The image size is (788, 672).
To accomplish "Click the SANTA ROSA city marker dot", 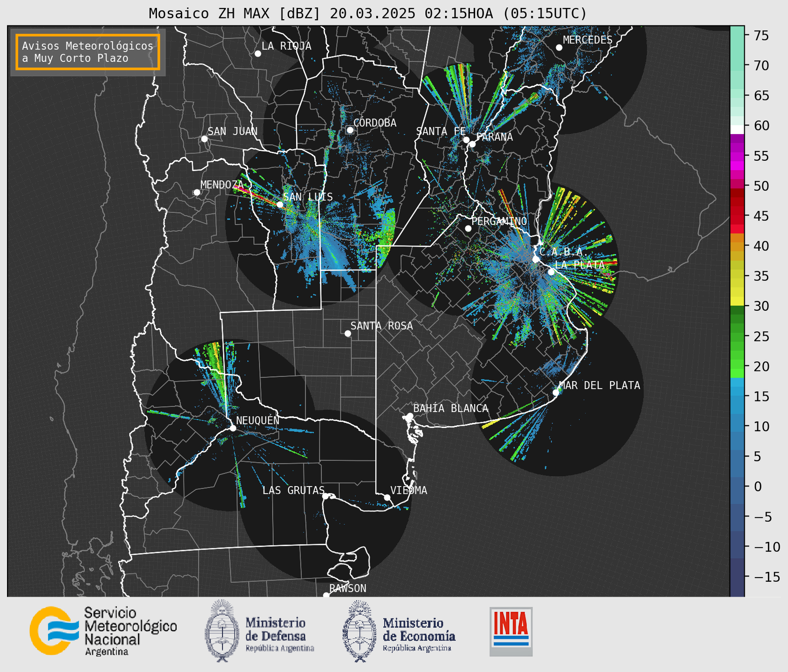I will pyautogui.click(x=348, y=333).
